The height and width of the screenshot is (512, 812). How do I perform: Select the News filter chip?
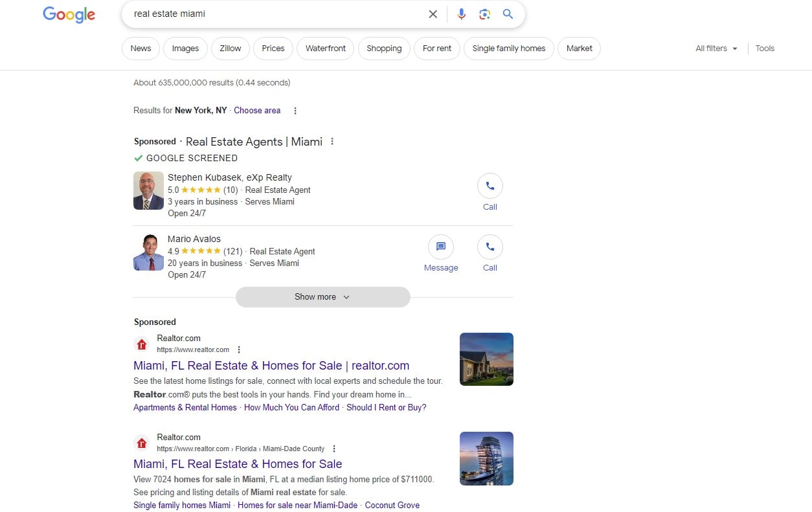point(141,49)
